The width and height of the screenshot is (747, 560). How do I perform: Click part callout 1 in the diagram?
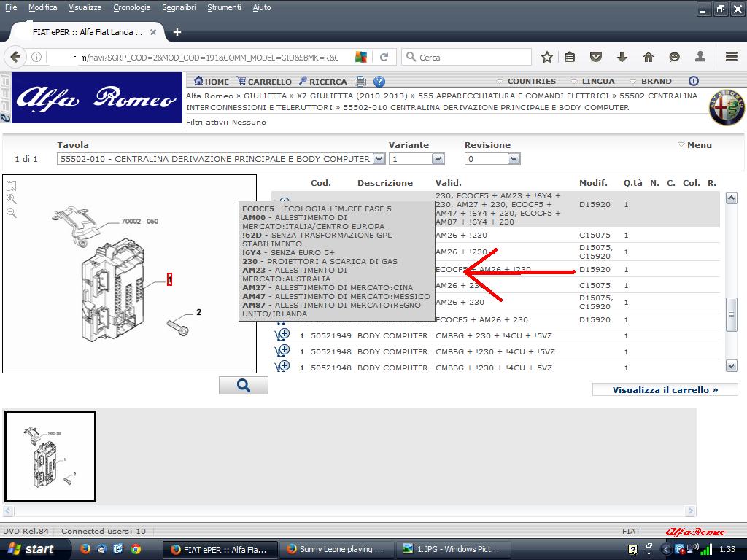[x=169, y=279]
